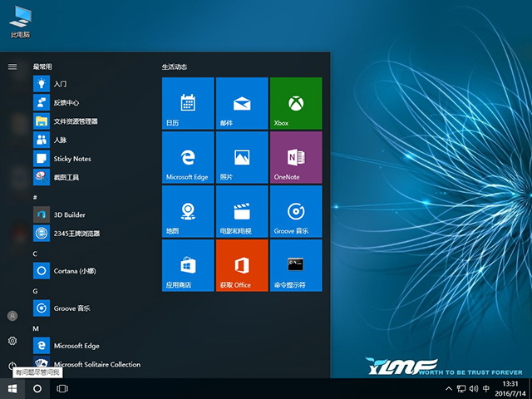Image resolution: width=532 pixels, height=399 pixels.
Task: Click the letter C group header
Action: tap(35, 254)
